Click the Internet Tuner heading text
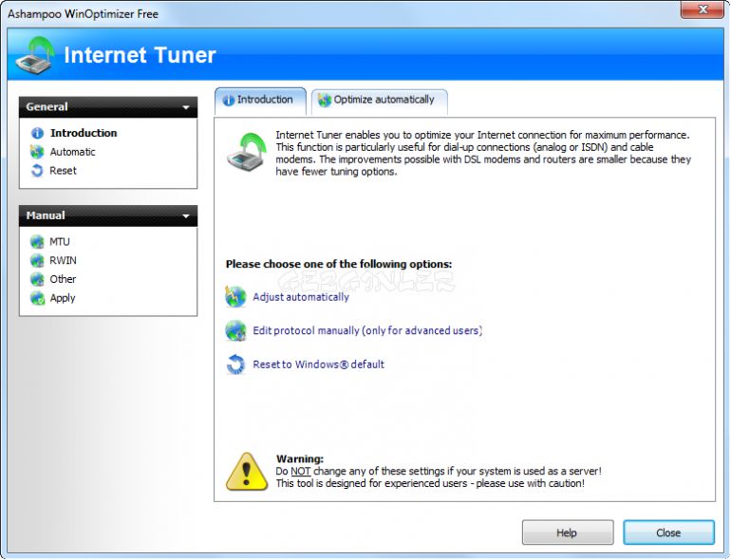The height and width of the screenshot is (560, 731). click(x=140, y=55)
